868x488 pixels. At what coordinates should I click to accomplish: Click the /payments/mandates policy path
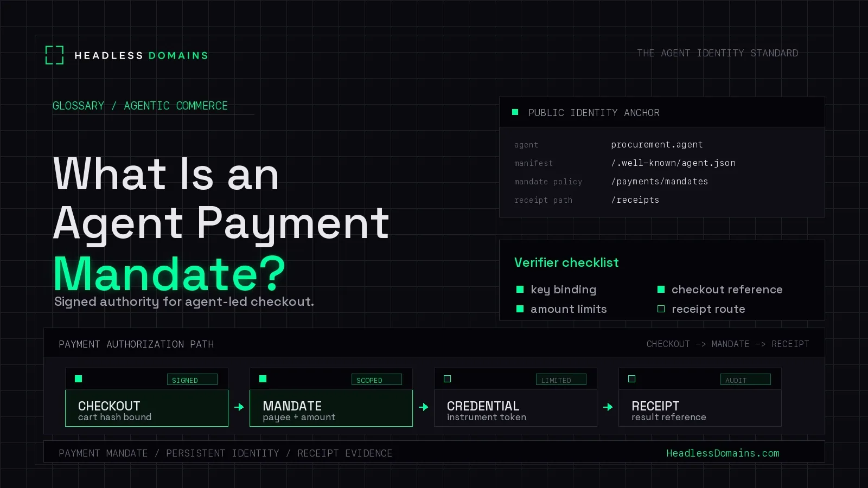click(660, 182)
